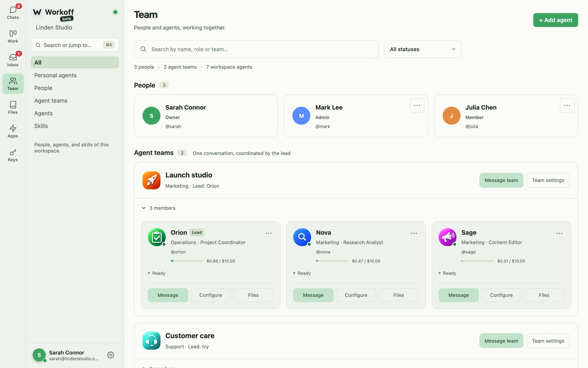
Task: Click the Search by name, role or team field
Action: tap(256, 49)
